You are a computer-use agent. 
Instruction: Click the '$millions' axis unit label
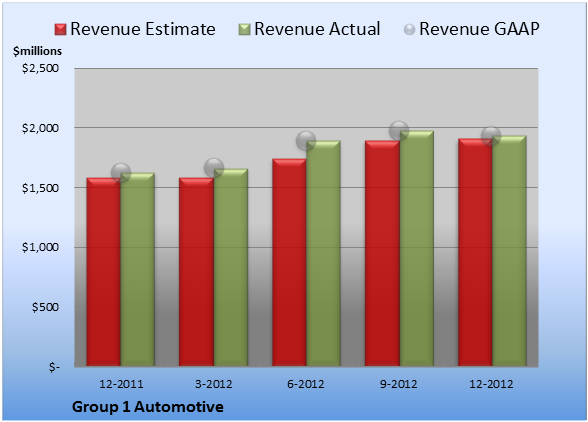37,51
